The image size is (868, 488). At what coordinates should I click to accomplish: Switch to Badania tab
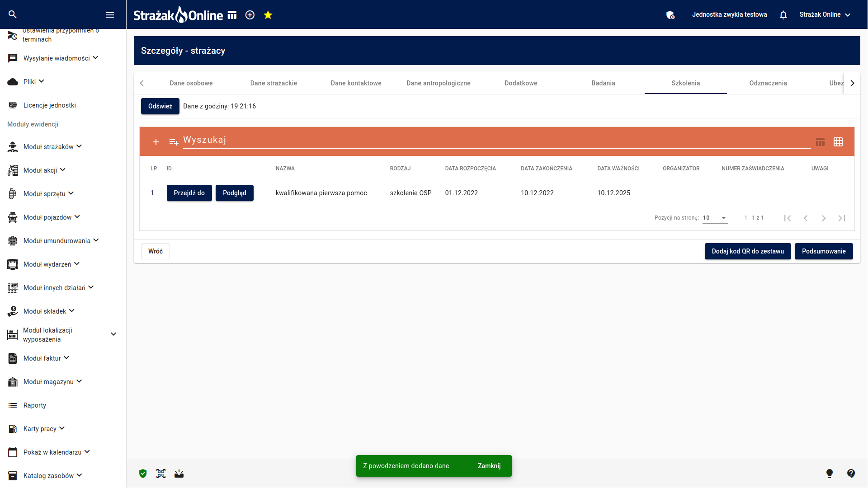[x=604, y=83]
